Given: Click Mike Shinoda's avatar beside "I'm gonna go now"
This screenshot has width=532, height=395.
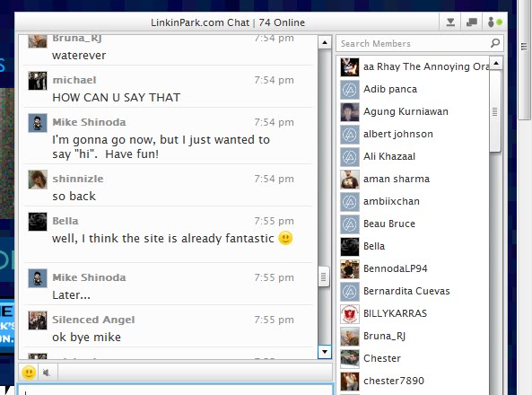Looking at the screenshot, I should pyautogui.click(x=38, y=123).
